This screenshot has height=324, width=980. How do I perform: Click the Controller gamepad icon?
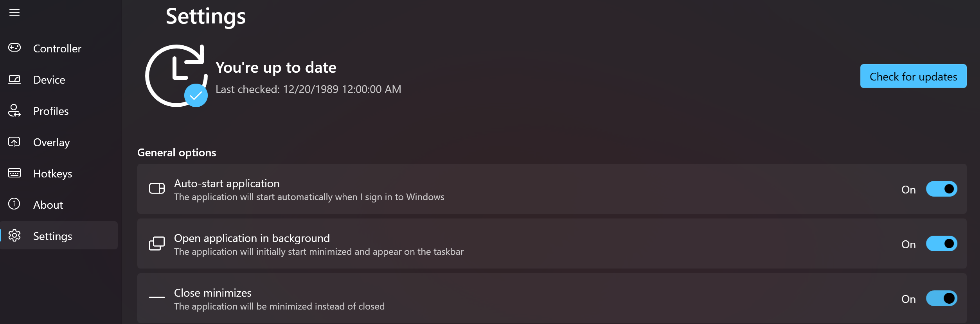pyautogui.click(x=14, y=48)
